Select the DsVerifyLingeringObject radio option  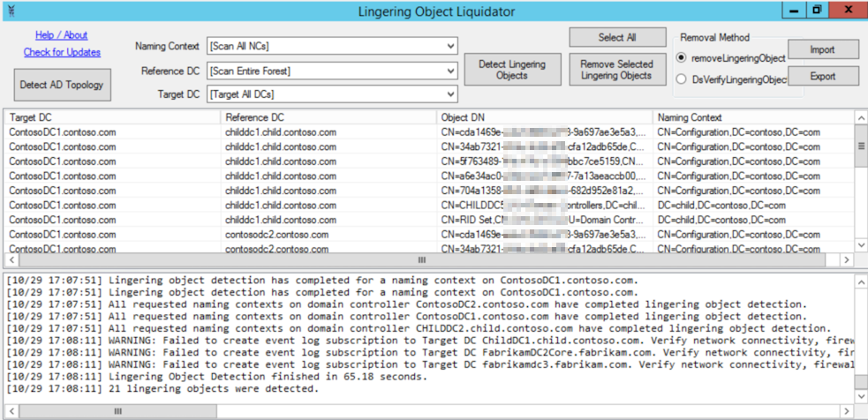click(732, 79)
